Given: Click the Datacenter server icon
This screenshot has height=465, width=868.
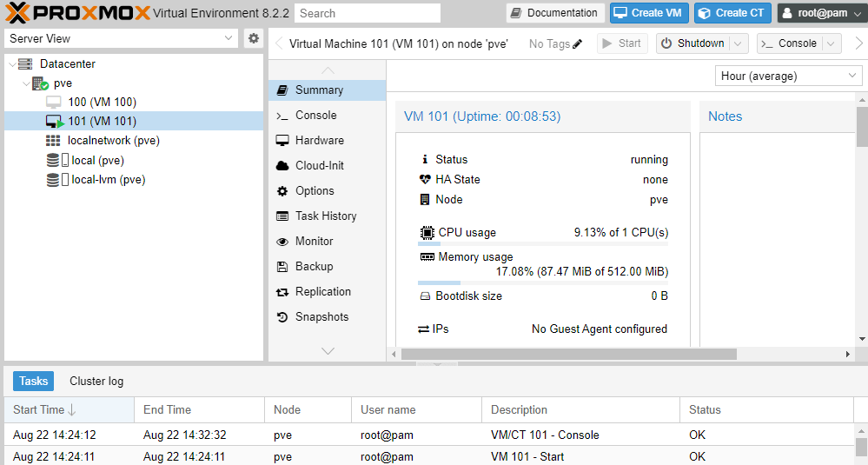Looking at the screenshot, I should 25,64.
